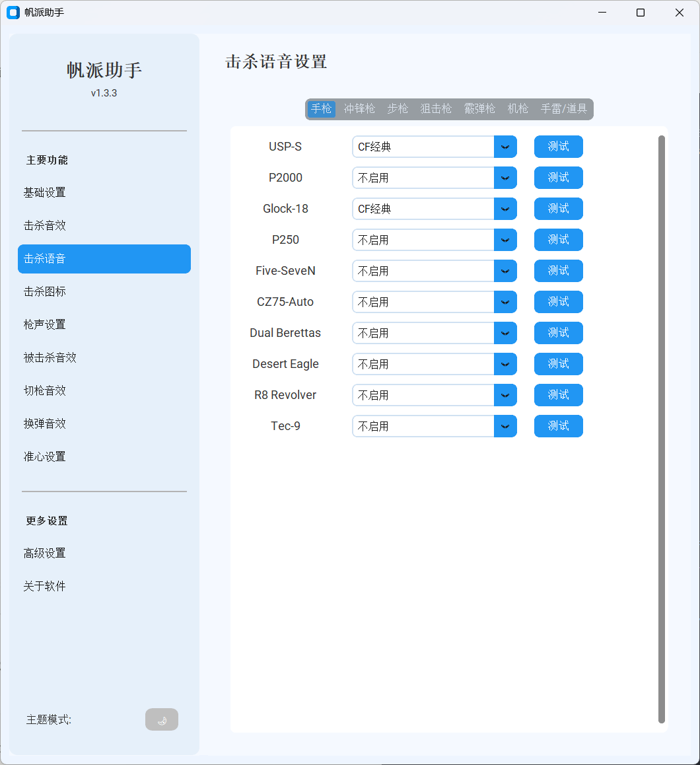The width and height of the screenshot is (700, 765).
Task: Open 击杀音效 settings in sidebar
Action: pos(44,225)
